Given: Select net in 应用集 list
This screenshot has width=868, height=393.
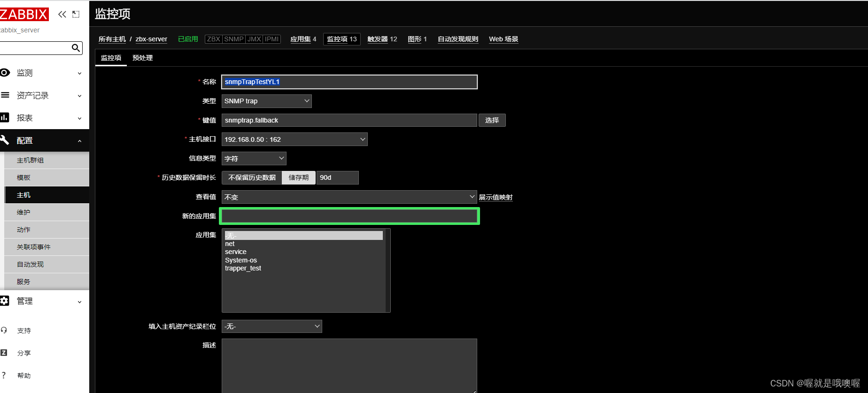Looking at the screenshot, I should point(303,244).
